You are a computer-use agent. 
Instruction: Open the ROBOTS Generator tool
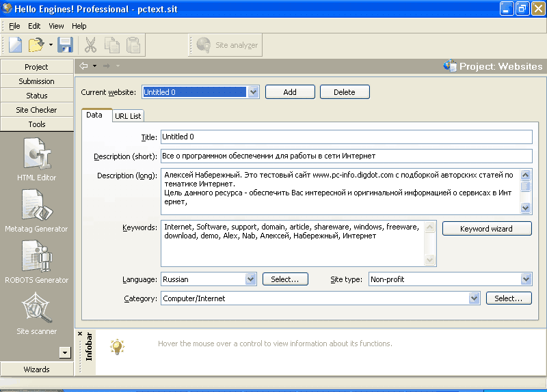(37, 262)
